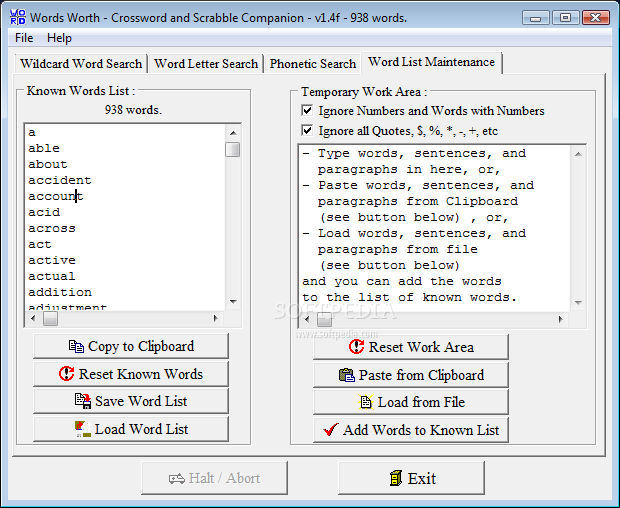Click work area scroll-left arrow
Image resolution: width=620 pixels, height=508 pixels.
pos(307,319)
